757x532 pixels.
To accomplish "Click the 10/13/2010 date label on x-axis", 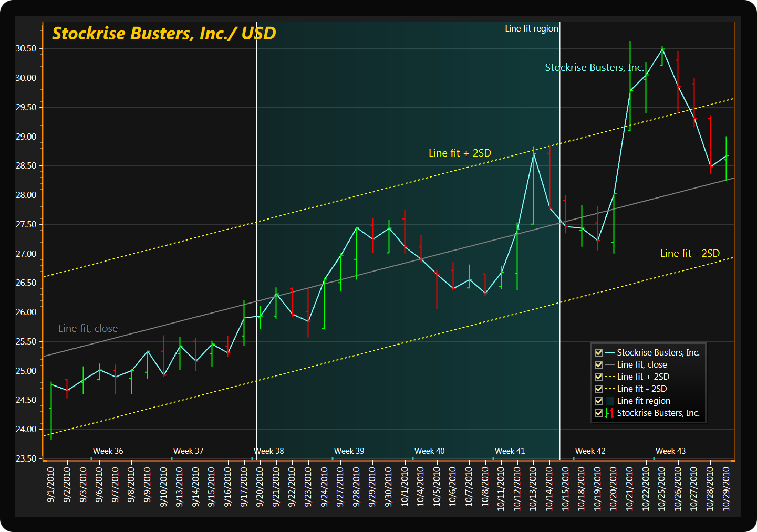I will [x=533, y=489].
